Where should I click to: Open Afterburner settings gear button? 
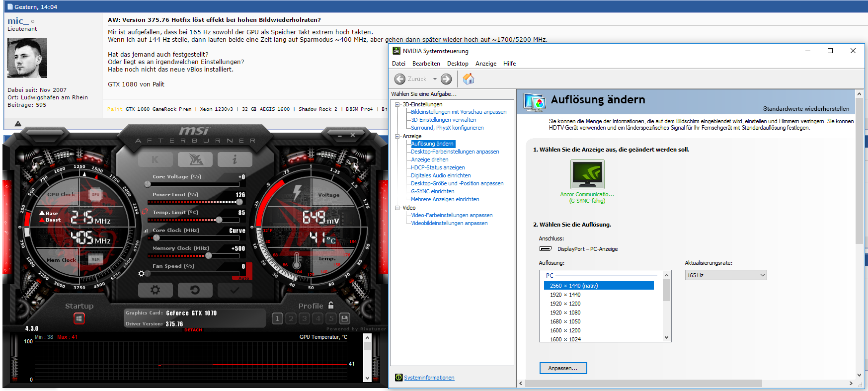point(155,290)
